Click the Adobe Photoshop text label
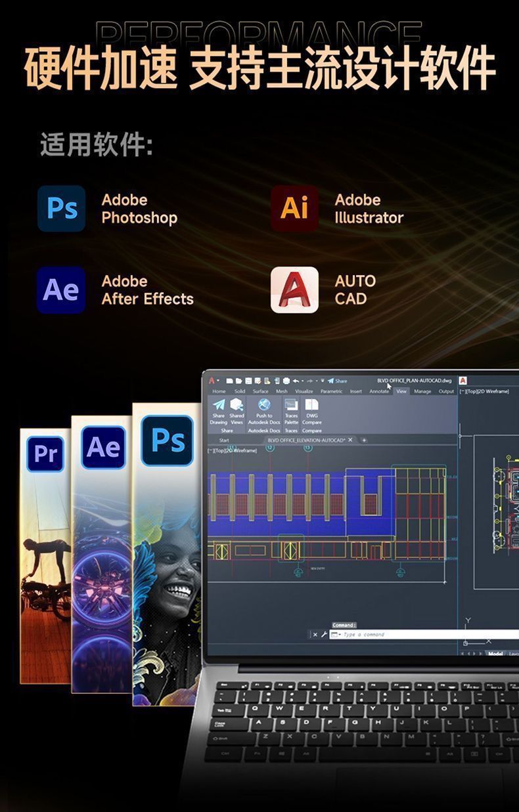 pos(139,209)
